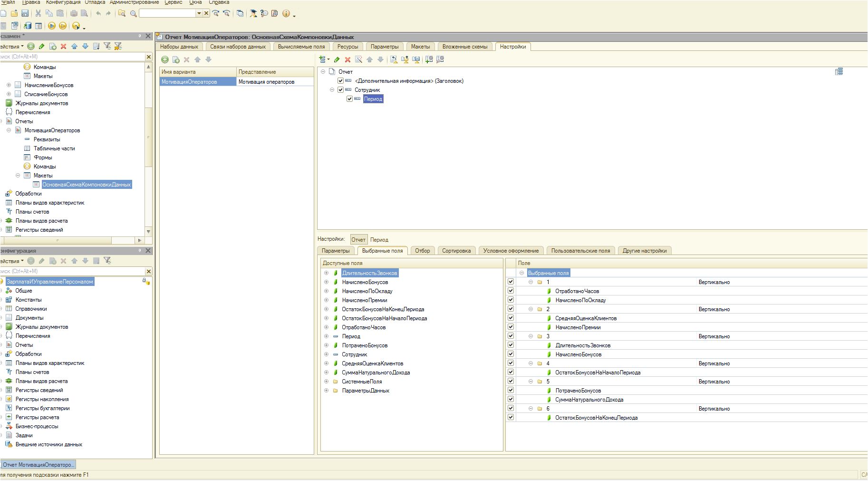Click the Update database configuration icon
868x481 pixels.
pos(27,26)
